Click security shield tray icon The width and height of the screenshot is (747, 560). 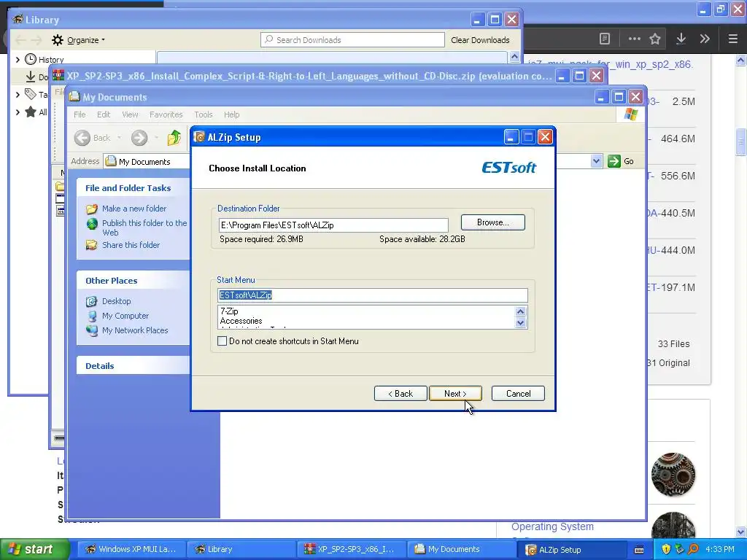(x=665, y=549)
